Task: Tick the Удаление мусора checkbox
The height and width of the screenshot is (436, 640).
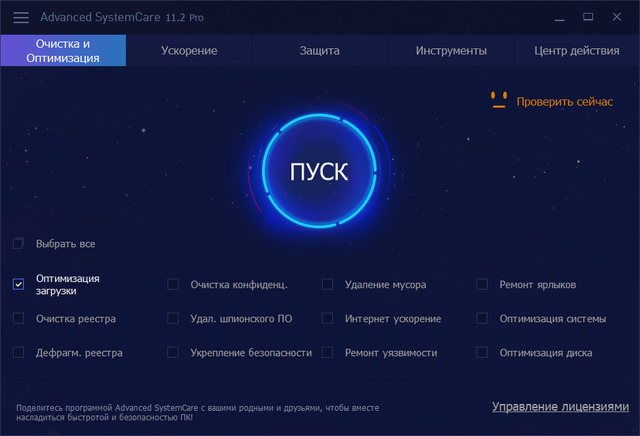Action: click(327, 285)
